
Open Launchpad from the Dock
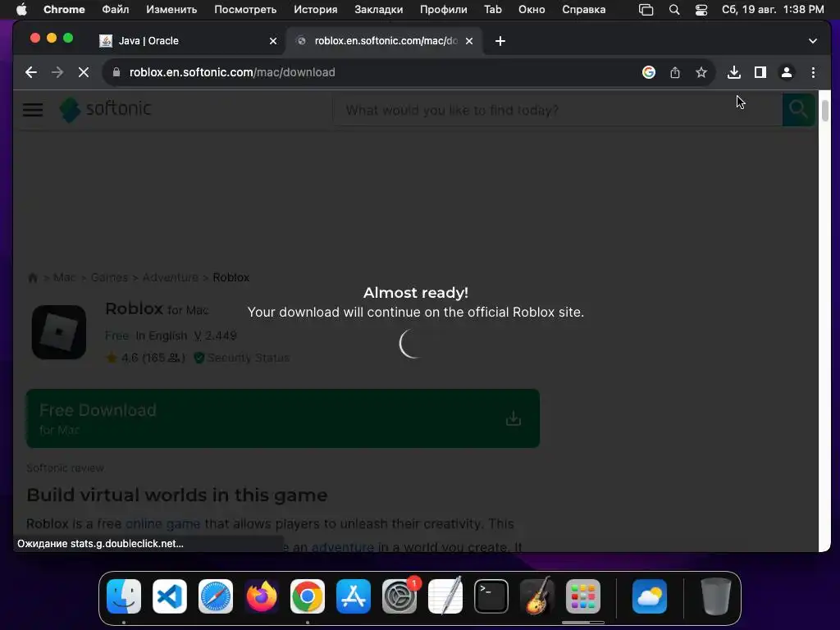click(x=583, y=596)
